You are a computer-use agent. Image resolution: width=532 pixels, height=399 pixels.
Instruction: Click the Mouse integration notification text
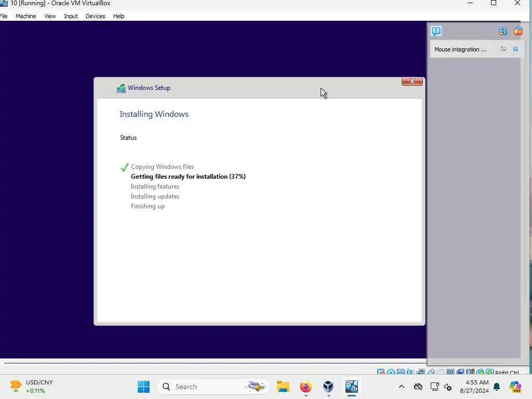(x=460, y=49)
